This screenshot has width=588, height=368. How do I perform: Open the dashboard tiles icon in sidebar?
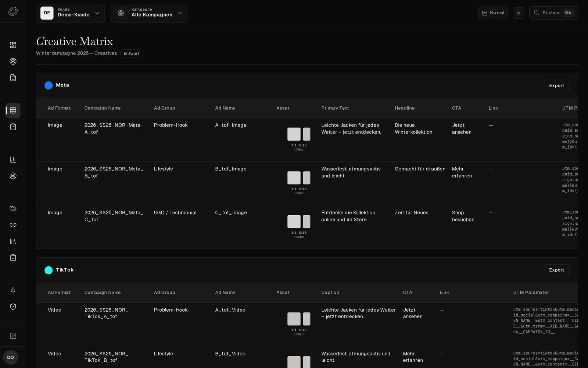point(13,45)
